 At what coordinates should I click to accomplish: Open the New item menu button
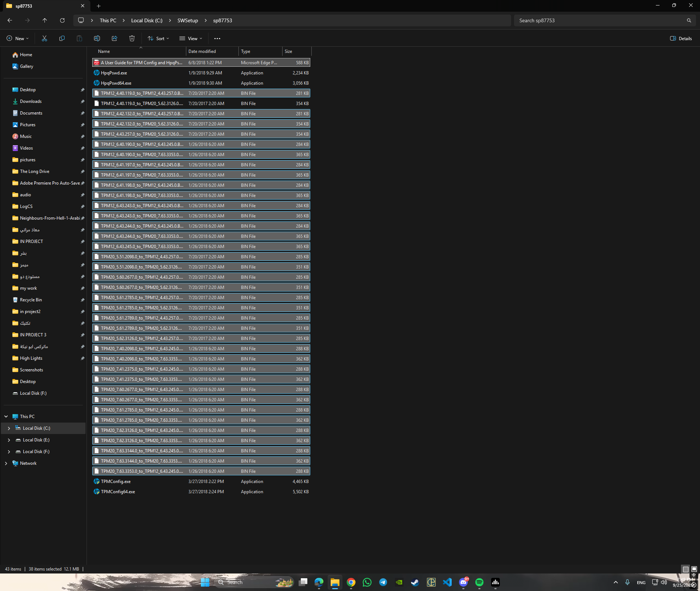click(17, 38)
